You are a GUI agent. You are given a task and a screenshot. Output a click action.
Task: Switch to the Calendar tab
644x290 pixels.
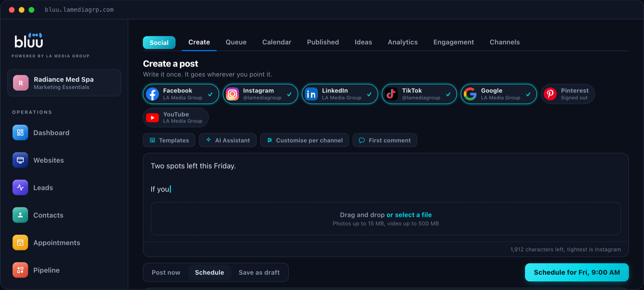(x=277, y=42)
